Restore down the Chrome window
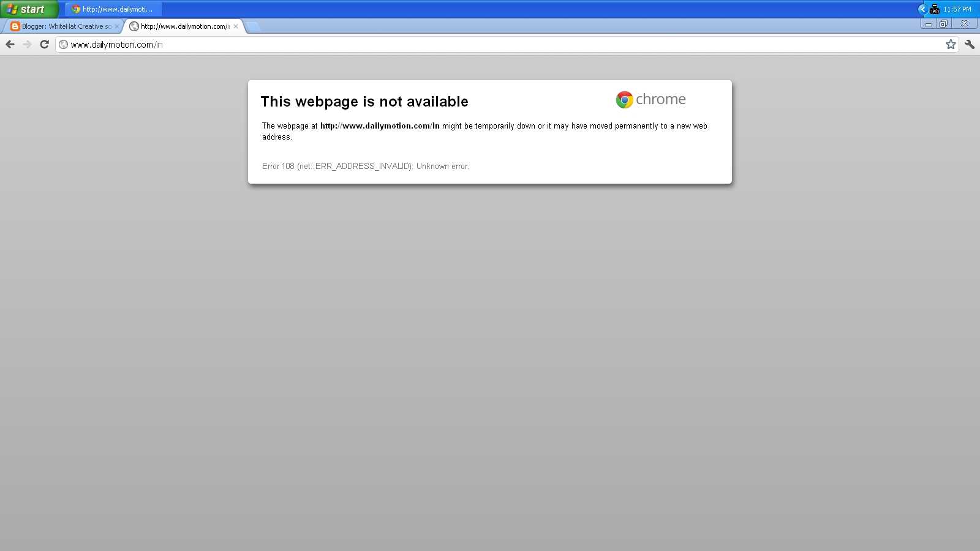Viewport: 980px width, 551px height. click(944, 24)
